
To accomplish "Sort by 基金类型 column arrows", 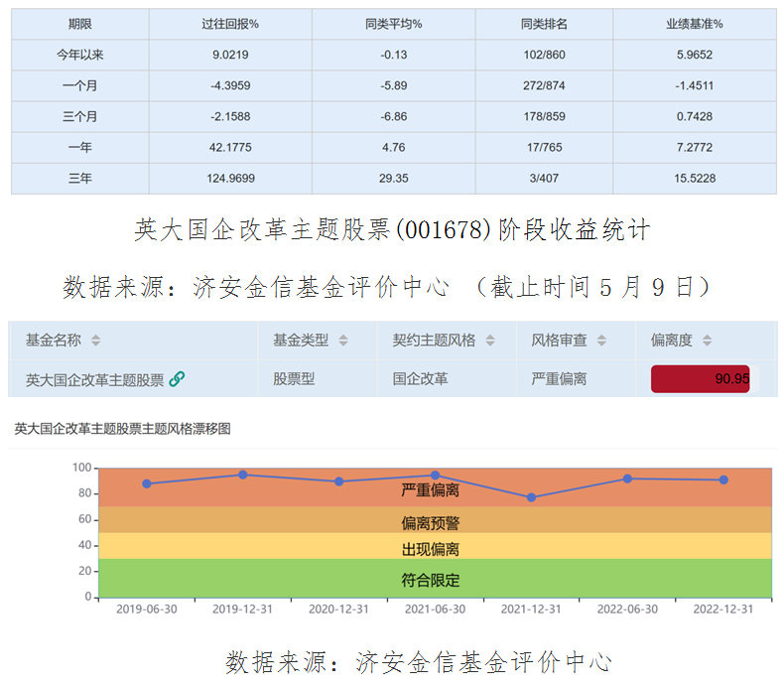I will (343, 341).
